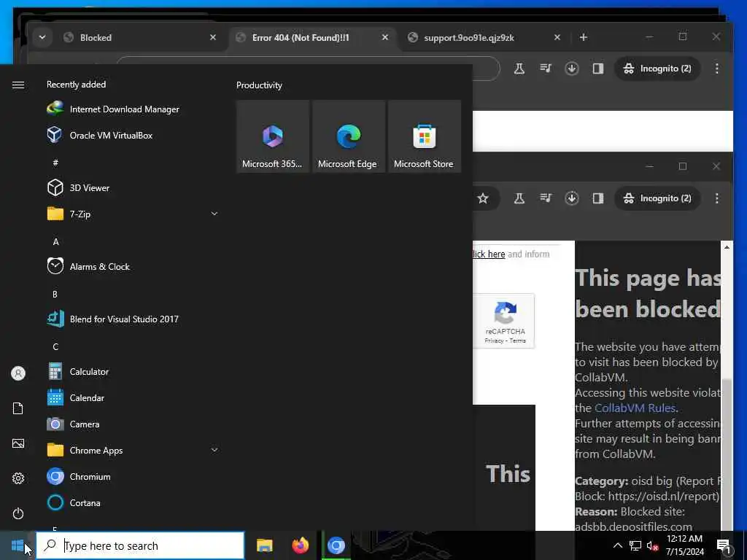Viewport: 747px width, 560px height.
Task: Show hidden tray icons chevron
Action: pyautogui.click(x=617, y=545)
